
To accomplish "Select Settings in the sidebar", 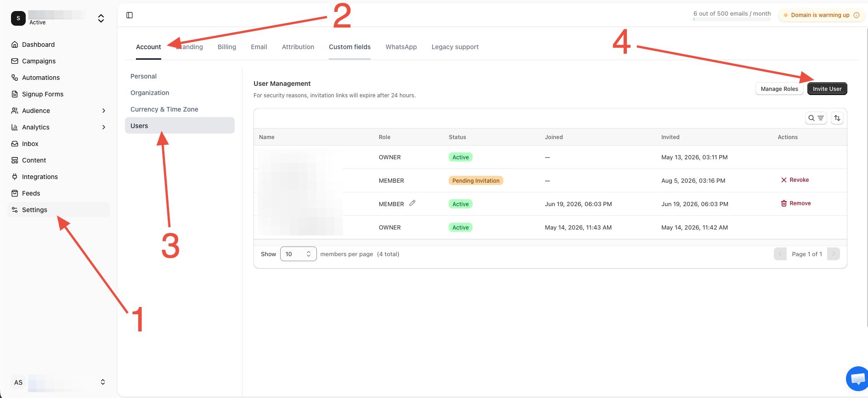I will [x=59, y=210].
